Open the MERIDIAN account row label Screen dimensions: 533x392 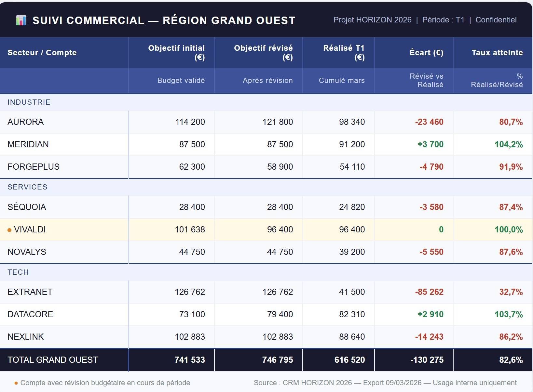coord(28,144)
